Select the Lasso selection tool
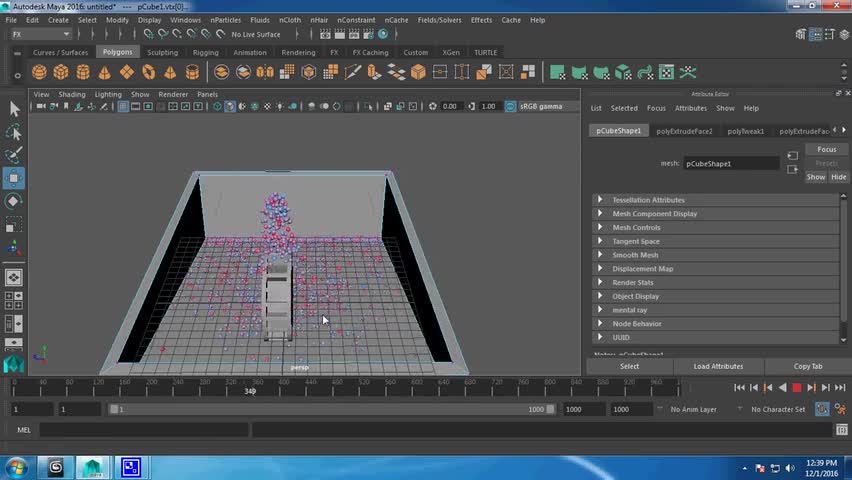The image size is (852, 480). tap(14, 132)
